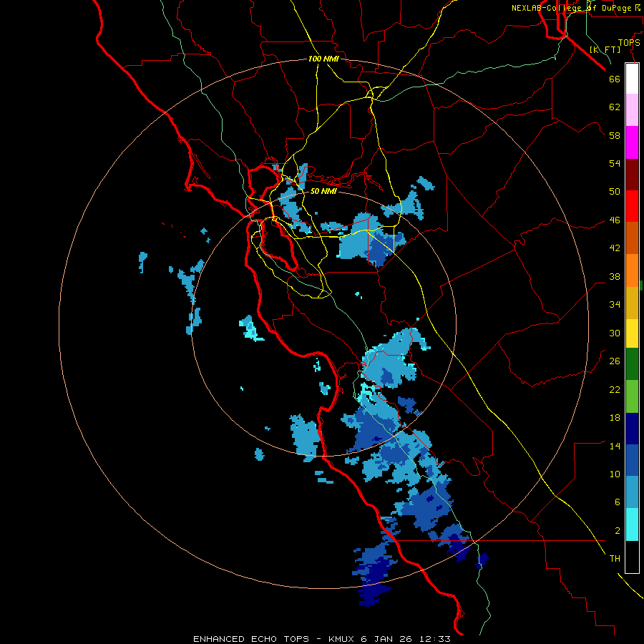The width and height of the screenshot is (644, 644).
Task: Click the 62 scale value
Action: [615, 107]
